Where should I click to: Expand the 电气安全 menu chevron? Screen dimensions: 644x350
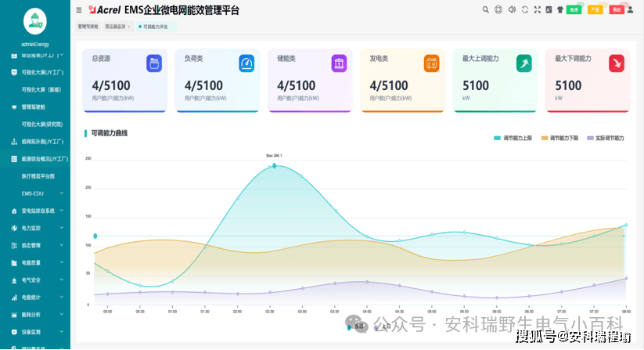tap(62, 280)
